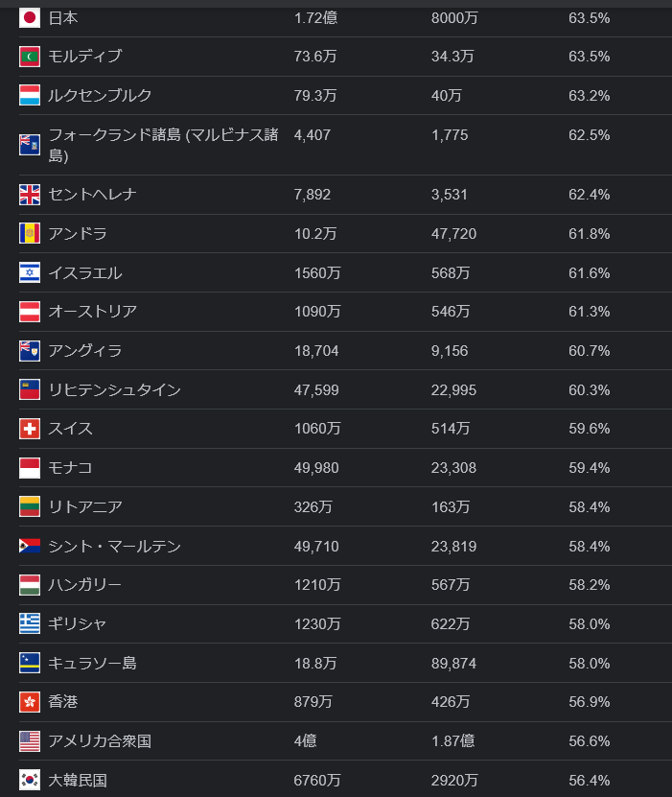
Task: Click Hungary's 567万 user count
Action: coord(451,585)
